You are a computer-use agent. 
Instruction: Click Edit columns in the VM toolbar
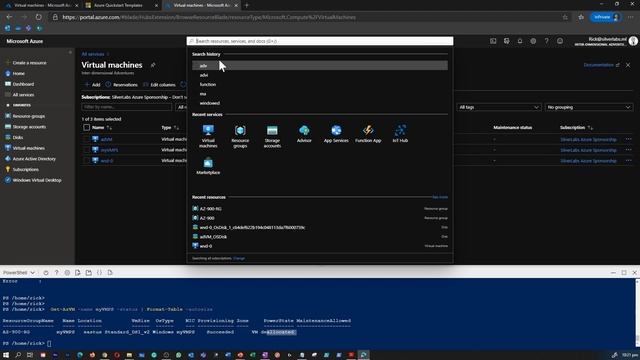159,85
